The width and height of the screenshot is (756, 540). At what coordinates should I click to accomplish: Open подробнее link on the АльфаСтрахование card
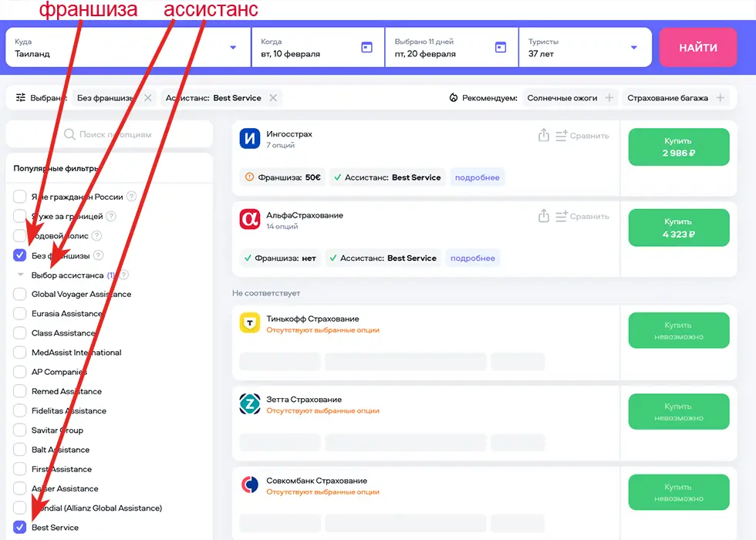[x=472, y=258]
